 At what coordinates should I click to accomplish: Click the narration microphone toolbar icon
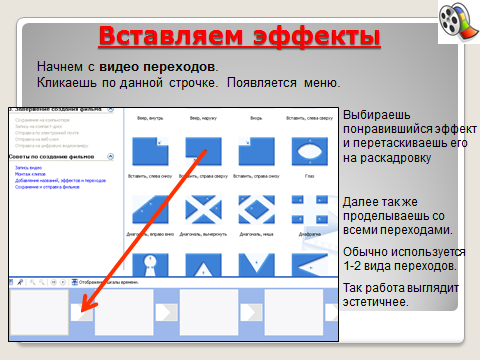(20, 282)
